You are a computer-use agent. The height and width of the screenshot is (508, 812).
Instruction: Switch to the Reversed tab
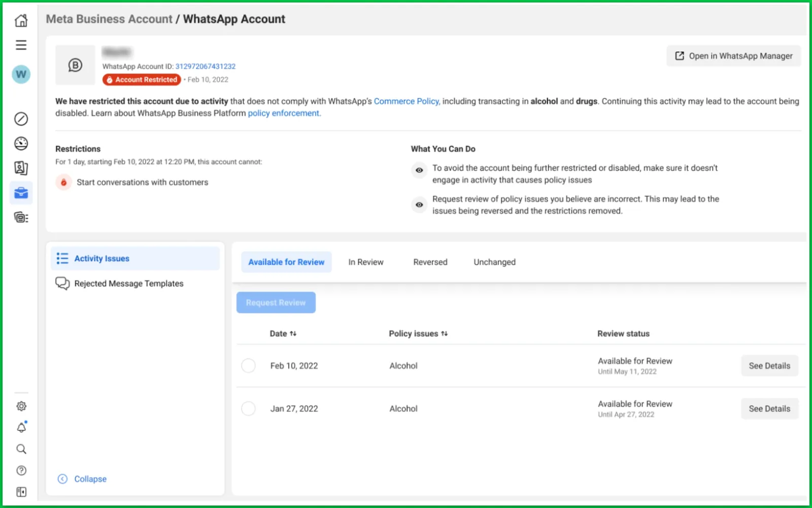(430, 262)
